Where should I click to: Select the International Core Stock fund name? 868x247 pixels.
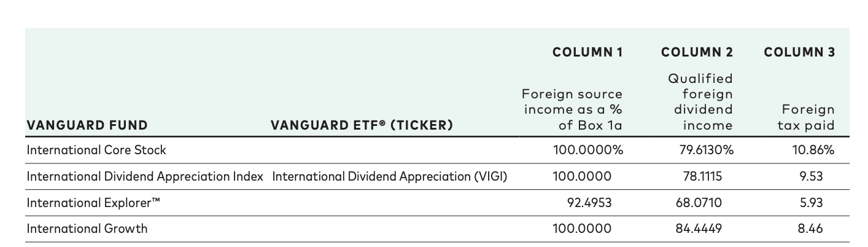[x=96, y=150]
